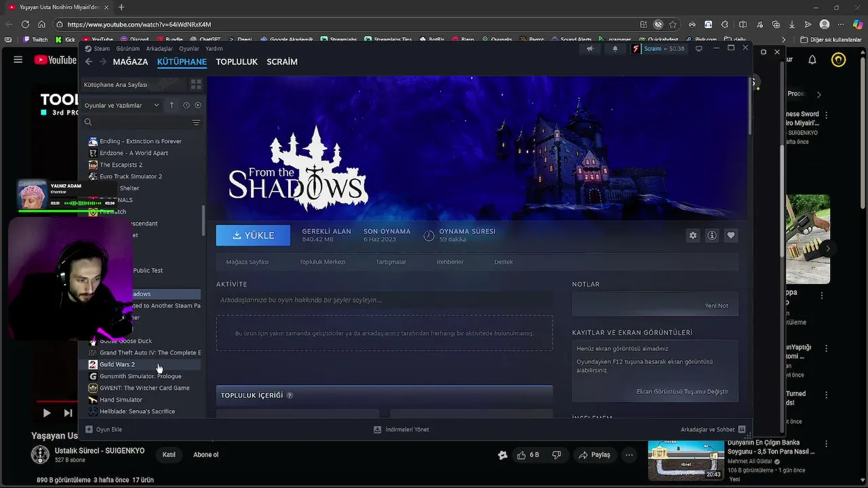The image size is (868, 488).
Task: Switch library to grid collections view
Action: tap(196, 85)
